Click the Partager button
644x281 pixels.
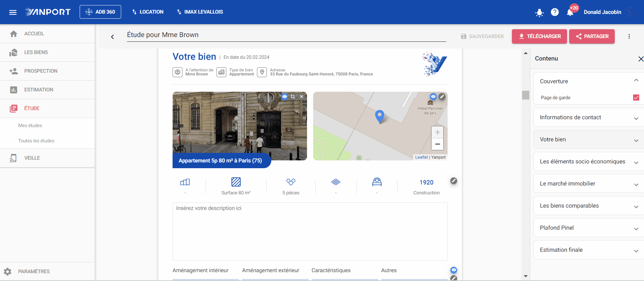[x=592, y=36]
